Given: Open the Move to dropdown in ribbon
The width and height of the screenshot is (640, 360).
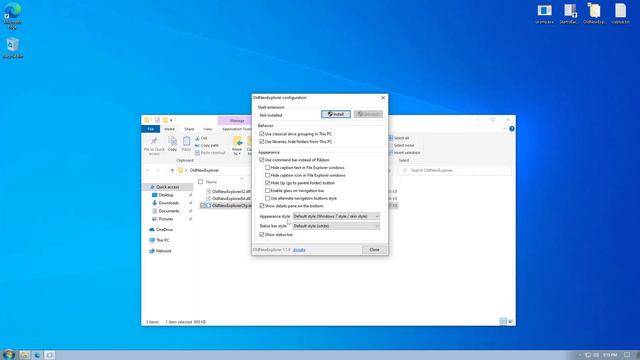Looking at the screenshot, I should click(x=237, y=146).
